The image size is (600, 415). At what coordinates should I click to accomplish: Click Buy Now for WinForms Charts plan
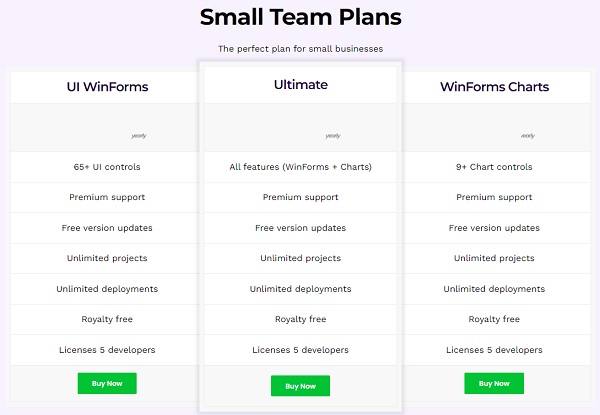[x=494, y=383]
